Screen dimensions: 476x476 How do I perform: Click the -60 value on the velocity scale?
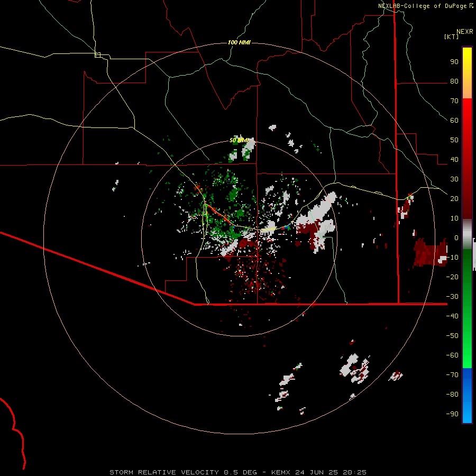(x=452, y=355)
